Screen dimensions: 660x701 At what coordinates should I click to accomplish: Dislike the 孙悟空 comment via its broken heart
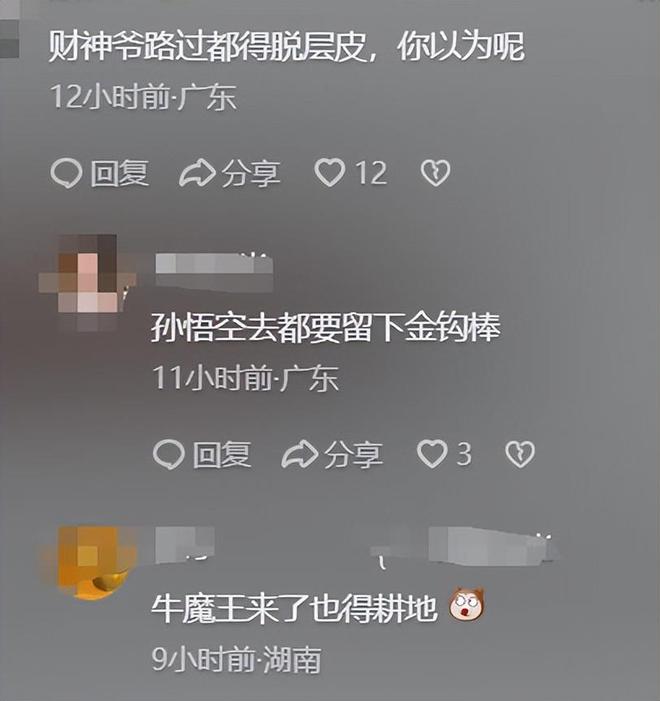pos(520,454)
